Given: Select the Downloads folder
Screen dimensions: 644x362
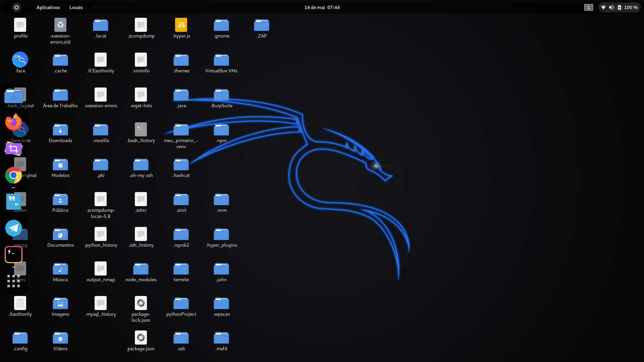Looking at the screenshot, I should click(x=60, y=129).
